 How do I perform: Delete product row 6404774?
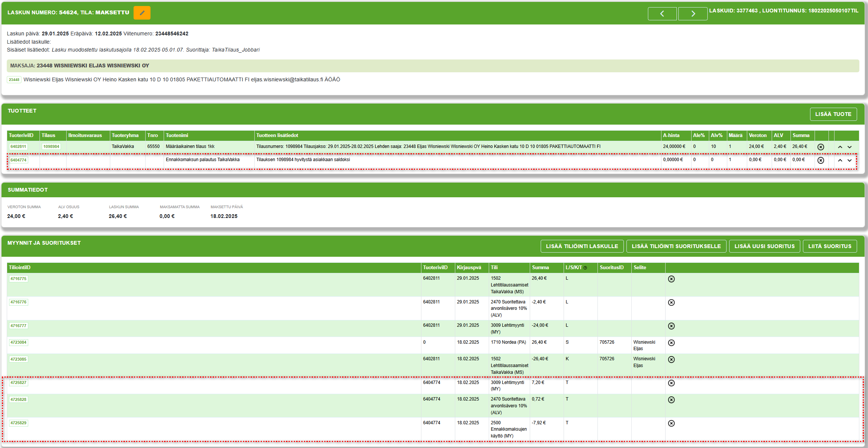click(x=821, y=160)
